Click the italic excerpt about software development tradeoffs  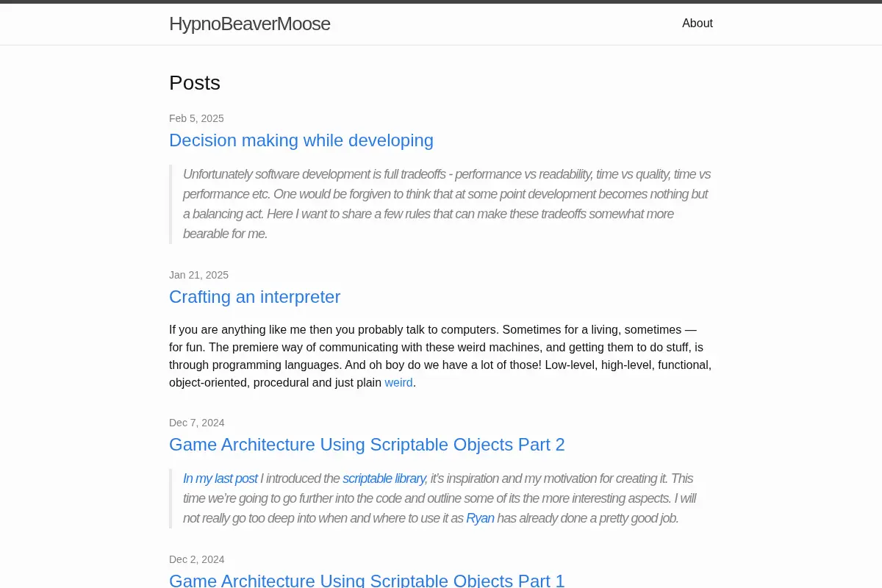447,204
